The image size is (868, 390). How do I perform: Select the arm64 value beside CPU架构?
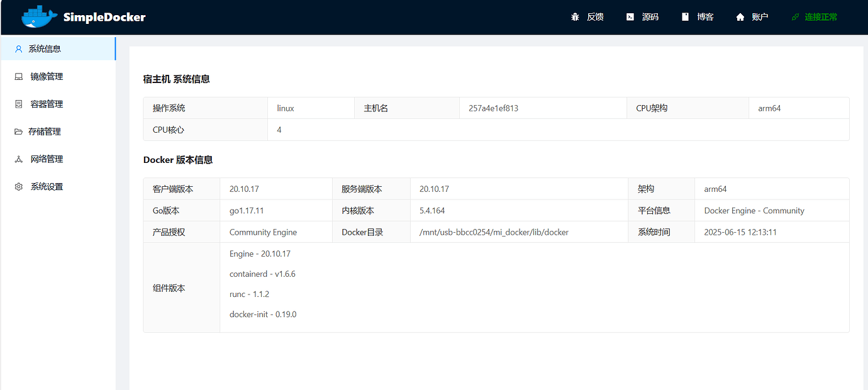tap(799, 108)
